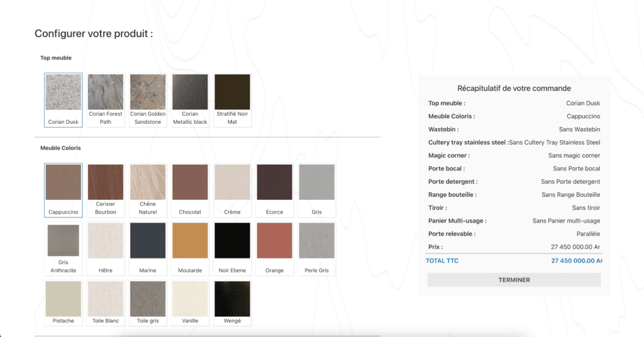Select Corian Metallic black top

190,92
